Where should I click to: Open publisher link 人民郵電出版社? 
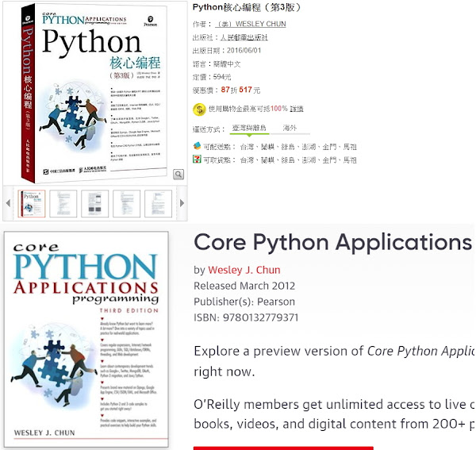point(244,37)
